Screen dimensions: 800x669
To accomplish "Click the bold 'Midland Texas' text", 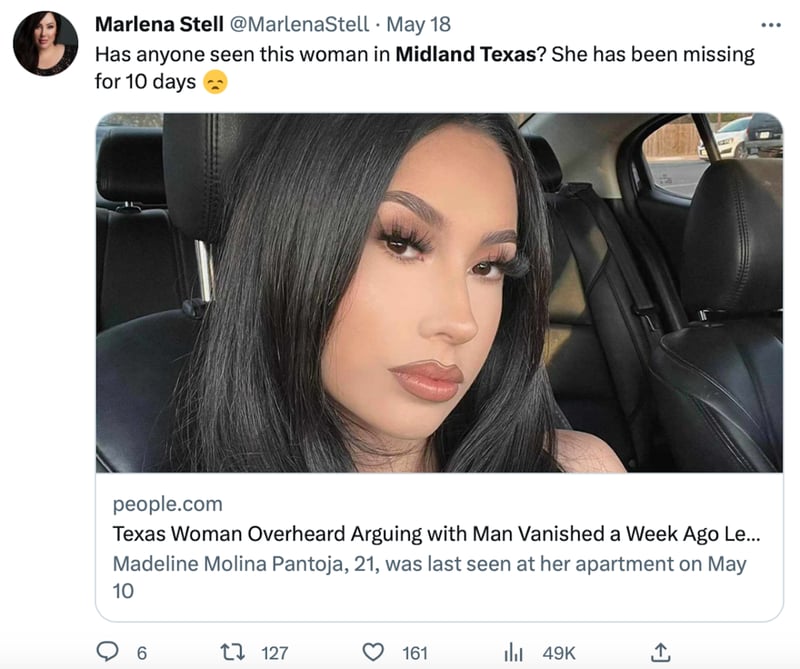I will (468, 54).
